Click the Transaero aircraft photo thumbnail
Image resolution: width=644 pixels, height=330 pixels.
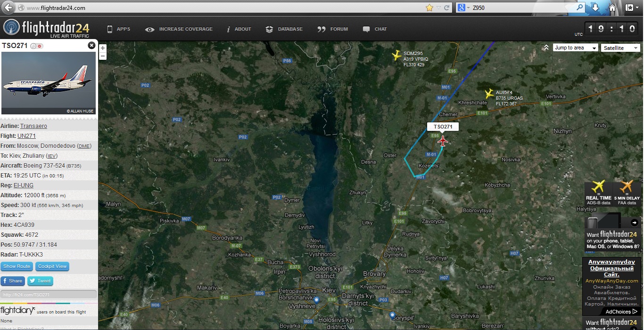pos(49,83)
